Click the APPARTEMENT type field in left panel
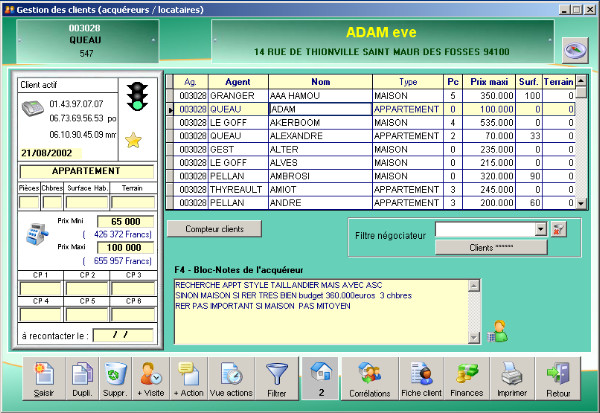The height and width of the screenshot is (413, 600). 86,171
